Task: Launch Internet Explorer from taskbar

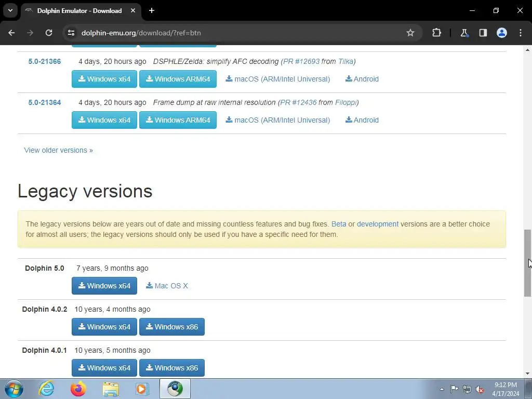Action: (46, 389)
